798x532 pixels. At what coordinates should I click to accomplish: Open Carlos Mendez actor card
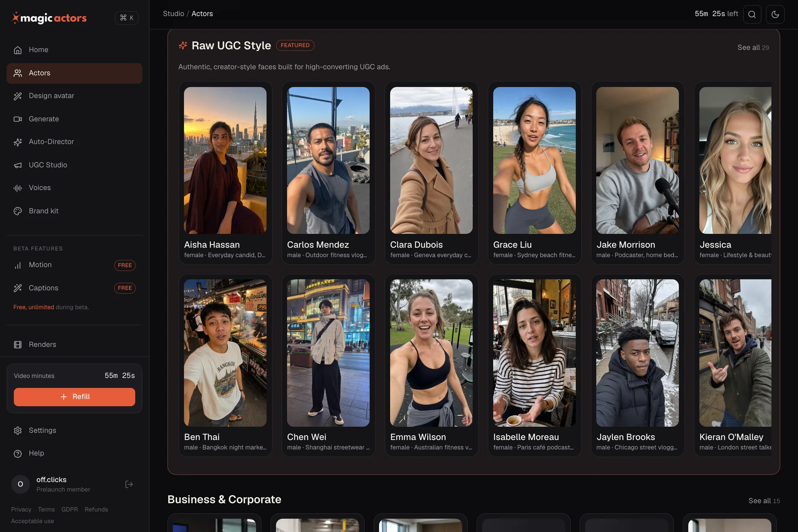[x=328, y=173]
